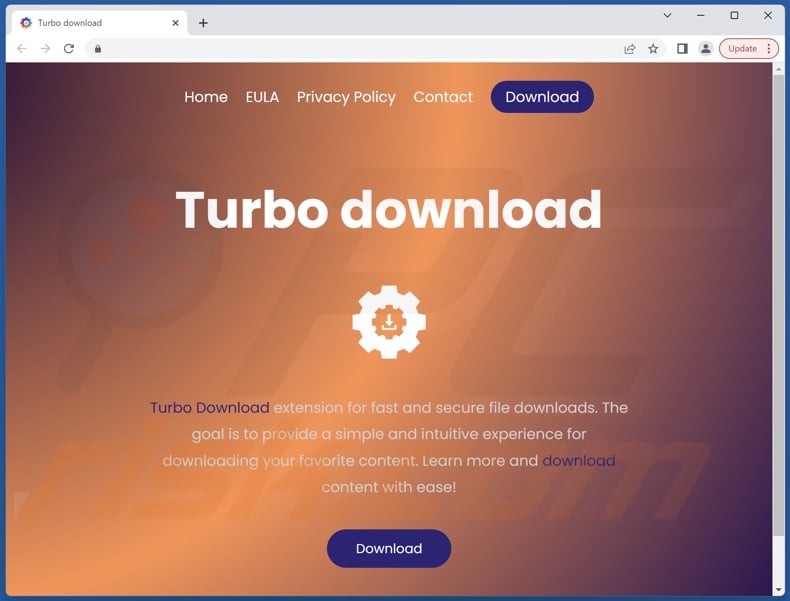
Task: Click the share page icon
Action: (629, 49)
